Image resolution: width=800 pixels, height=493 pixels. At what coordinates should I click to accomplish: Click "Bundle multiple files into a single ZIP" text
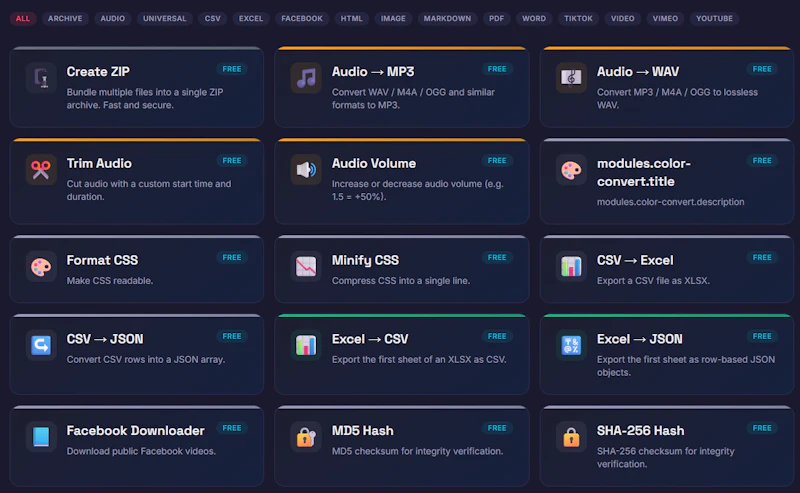tap(145, 92)
